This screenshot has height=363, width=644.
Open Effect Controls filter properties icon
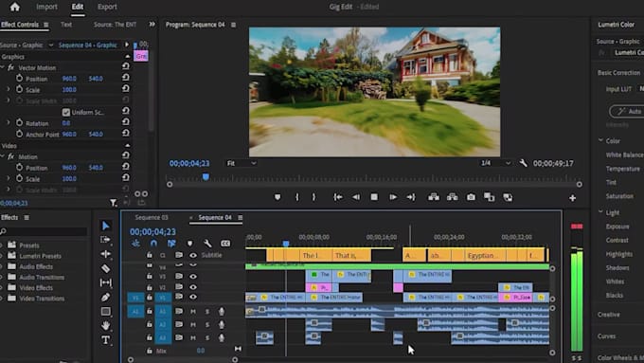pos(113,203)
